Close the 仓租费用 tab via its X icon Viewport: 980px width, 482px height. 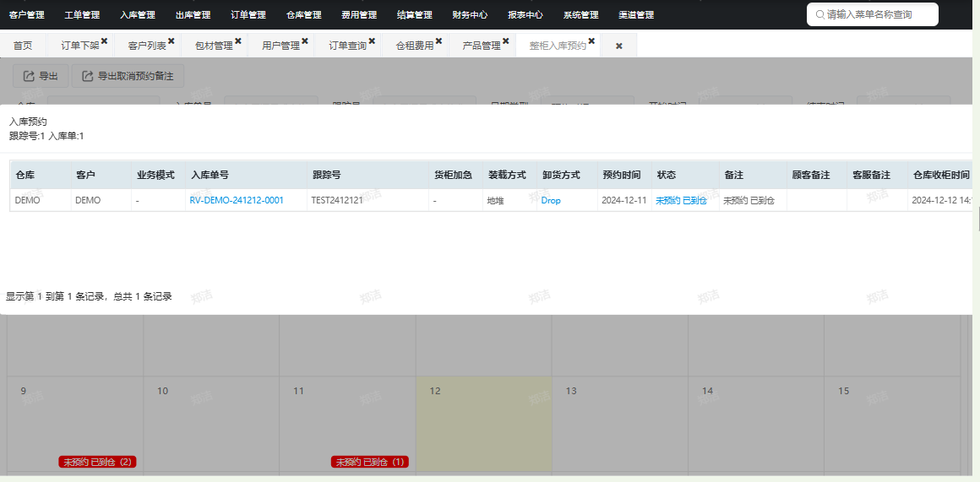(x=438, y=41)
